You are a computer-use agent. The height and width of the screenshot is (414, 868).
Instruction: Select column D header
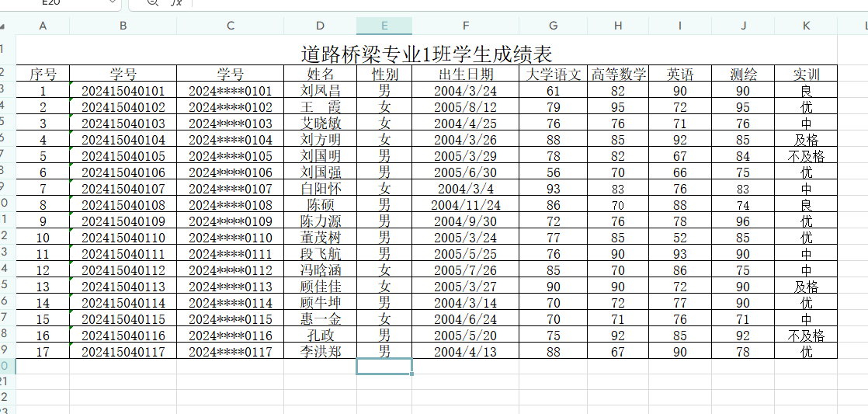click(x=320, y=26)
